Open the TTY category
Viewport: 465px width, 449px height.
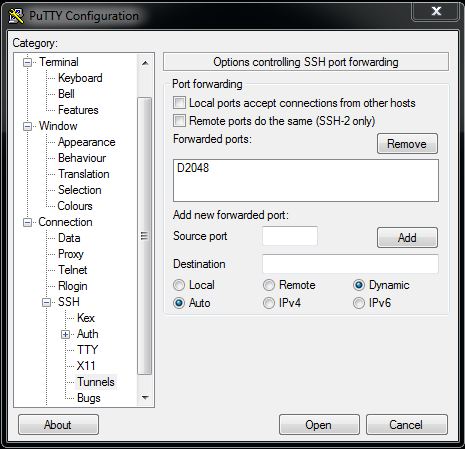87,350
